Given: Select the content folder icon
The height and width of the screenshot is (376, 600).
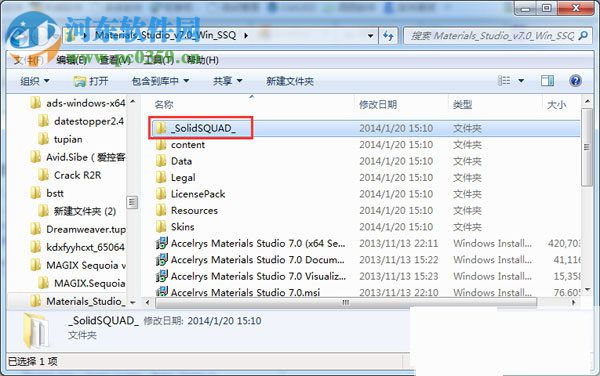Looking at the screenshot, I should 161,145.
